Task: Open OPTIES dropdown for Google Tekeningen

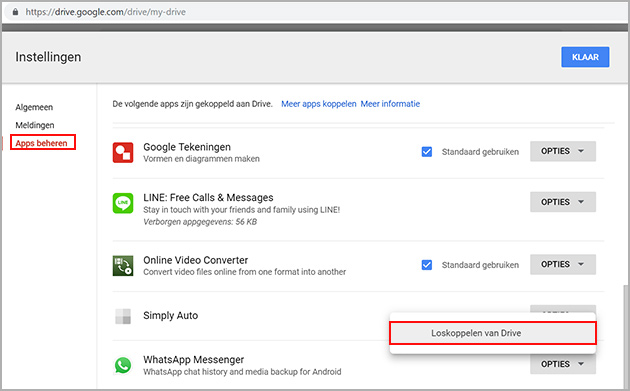Action: (x=562, y=151)
